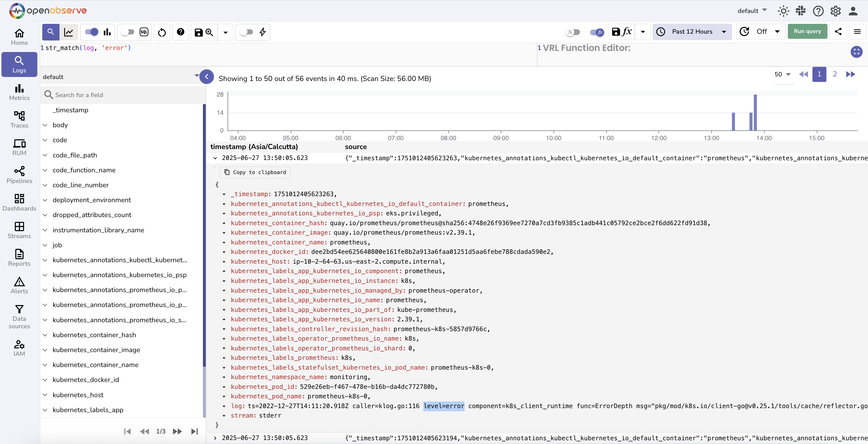
Task: Click Copy to clipboard button
Action: pos(255,172)
